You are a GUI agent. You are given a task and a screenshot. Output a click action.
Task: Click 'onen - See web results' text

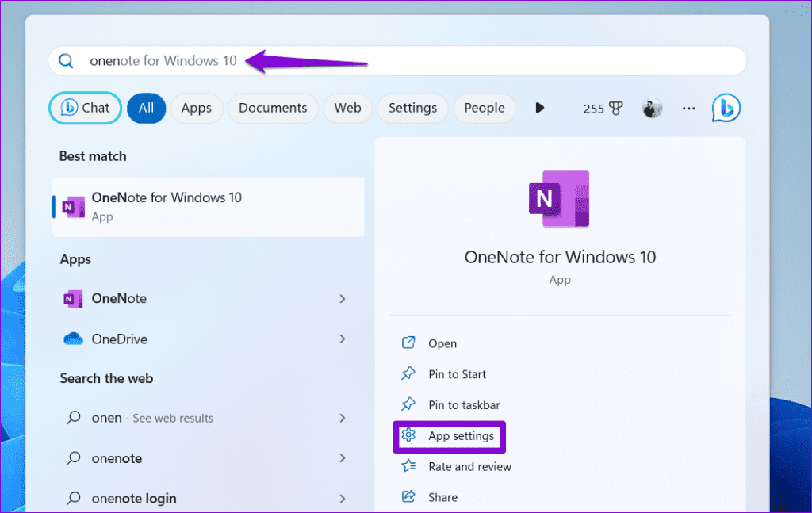click(x=152, y=418)
